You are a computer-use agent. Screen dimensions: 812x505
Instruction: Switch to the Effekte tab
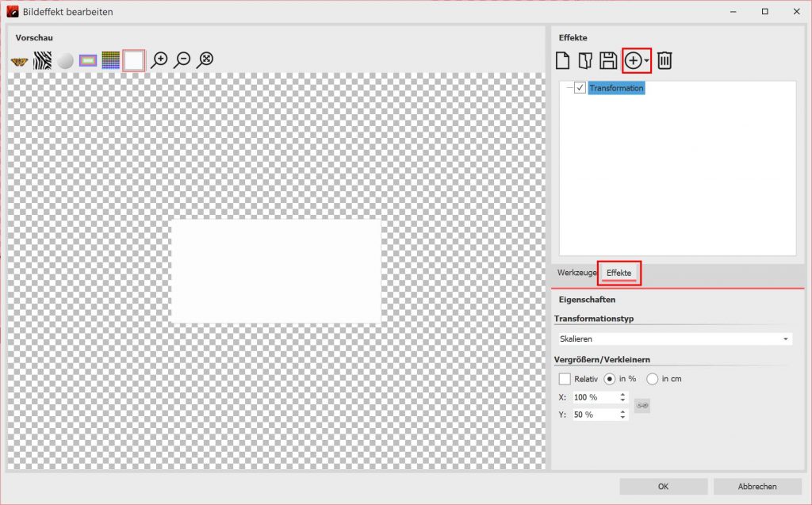619,273
